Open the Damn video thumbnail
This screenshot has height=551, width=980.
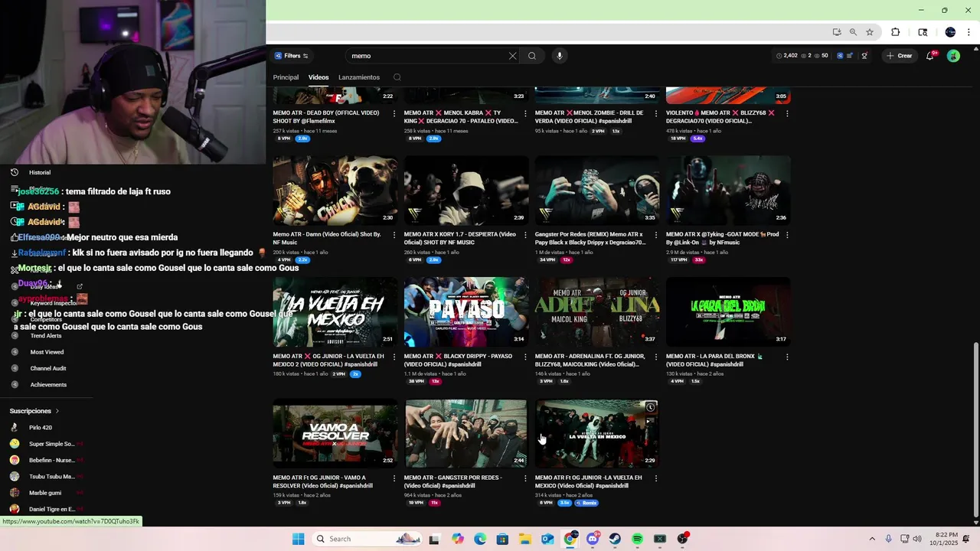(335, 190)
